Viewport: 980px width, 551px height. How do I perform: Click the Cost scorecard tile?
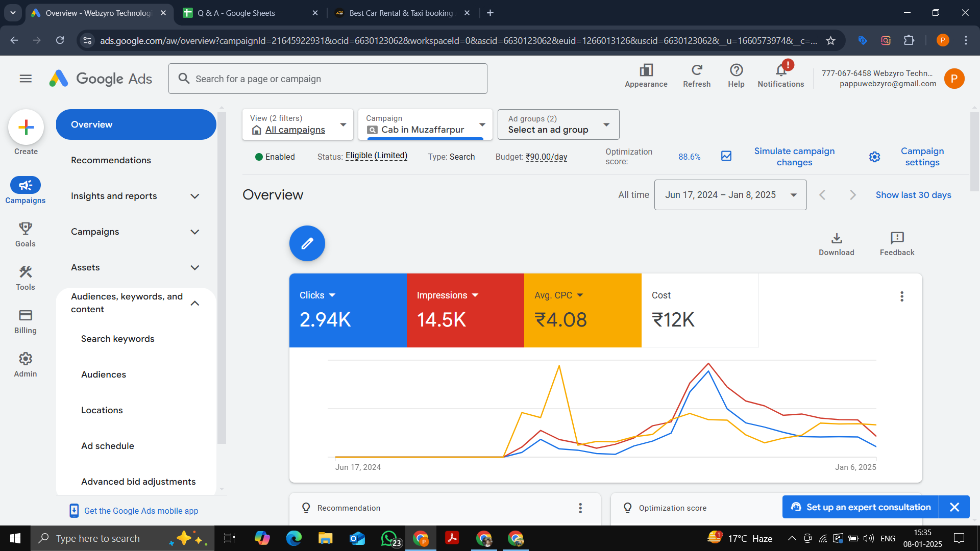point(700,310)
